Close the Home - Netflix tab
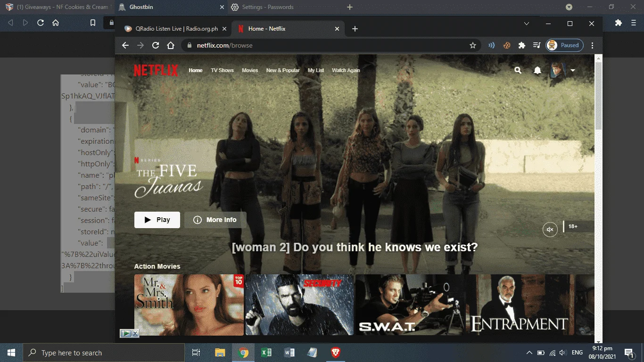 [x=337, y=29]
